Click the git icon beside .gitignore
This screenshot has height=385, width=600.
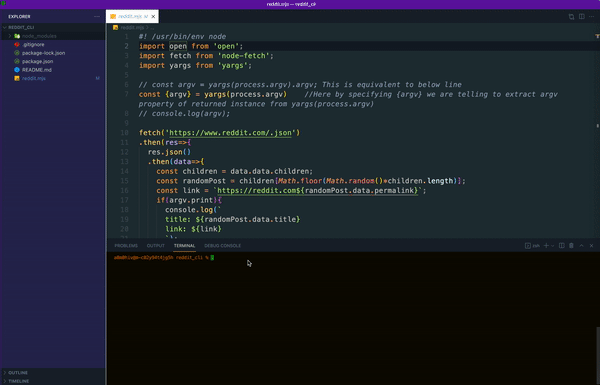17,44
